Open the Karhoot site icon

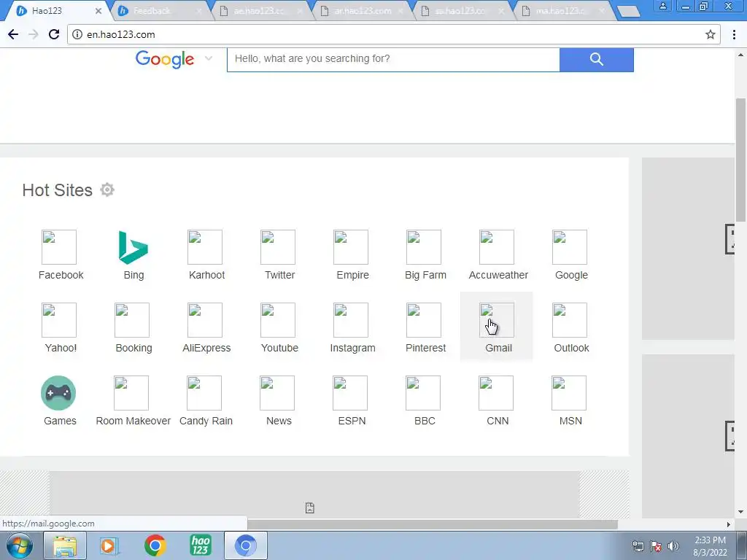[205, 247]
